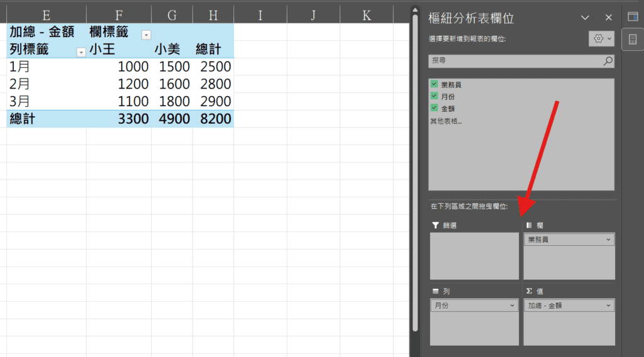Click the Σ icon of 值 area
The height and width of the screenshot is (357, 644).
(529, 292)
